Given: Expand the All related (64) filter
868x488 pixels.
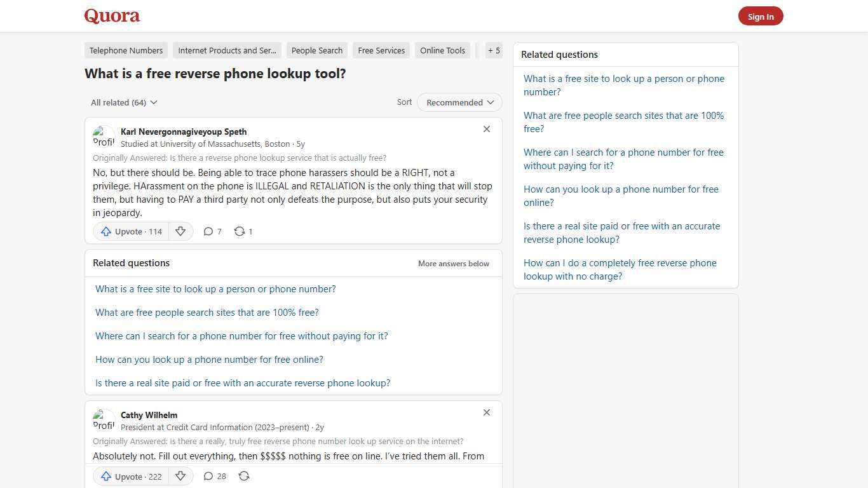Looking at the screenshot, I should point(124,102).
